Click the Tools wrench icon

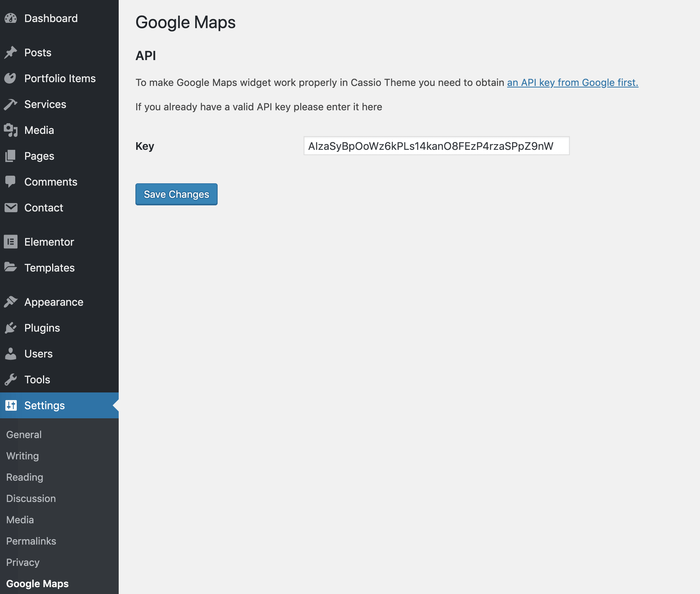[x=11, y=380]
